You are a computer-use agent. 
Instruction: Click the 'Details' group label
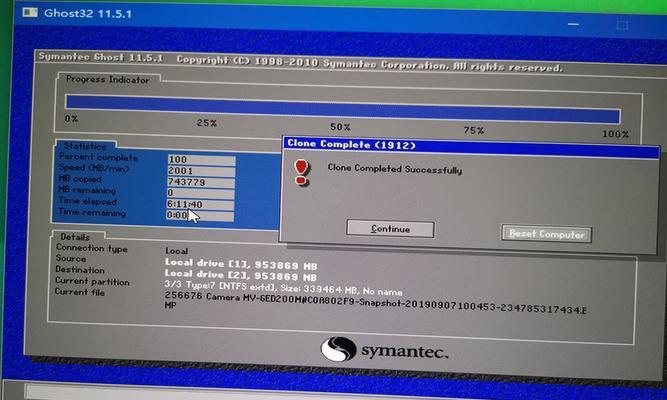(75, 237)
